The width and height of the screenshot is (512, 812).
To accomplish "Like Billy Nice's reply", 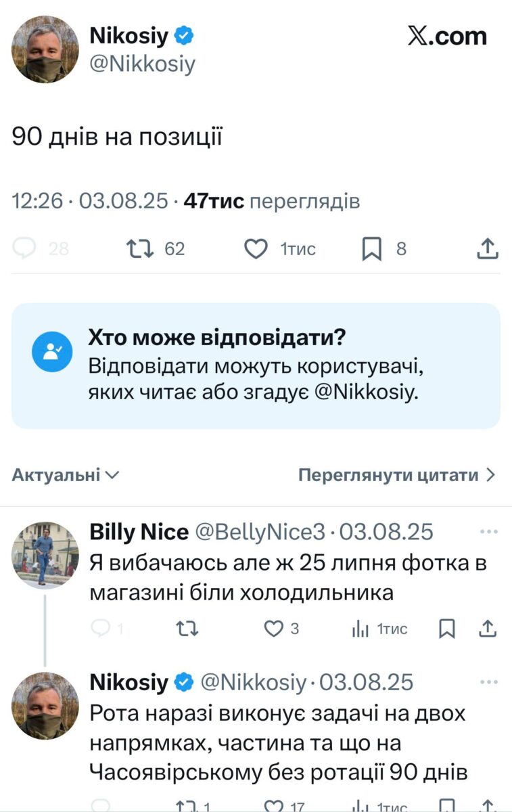I will (x=273, y=629).
